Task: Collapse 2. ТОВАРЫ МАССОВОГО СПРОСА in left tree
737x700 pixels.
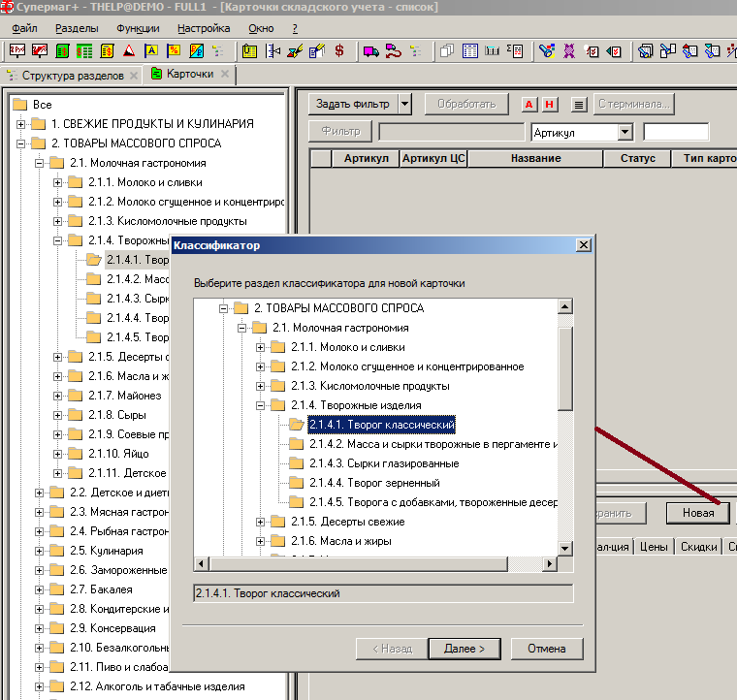Action: [x=20, y=143]
